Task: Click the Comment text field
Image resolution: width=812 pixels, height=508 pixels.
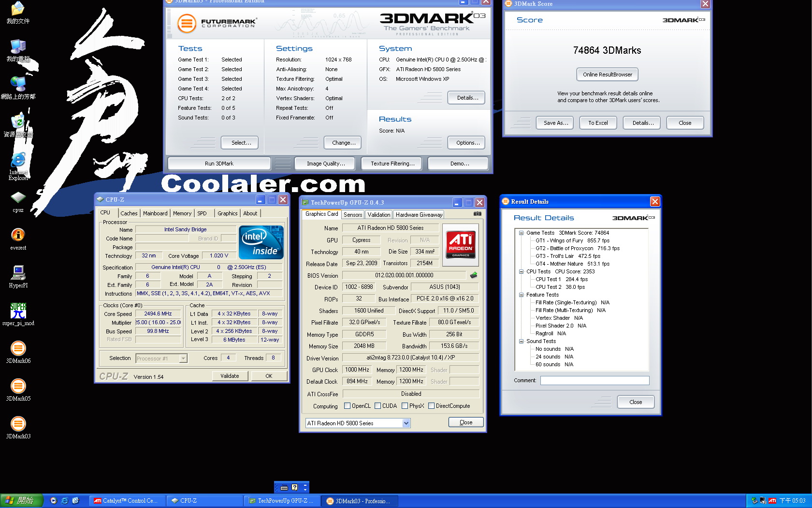Action: click(594, 381)
